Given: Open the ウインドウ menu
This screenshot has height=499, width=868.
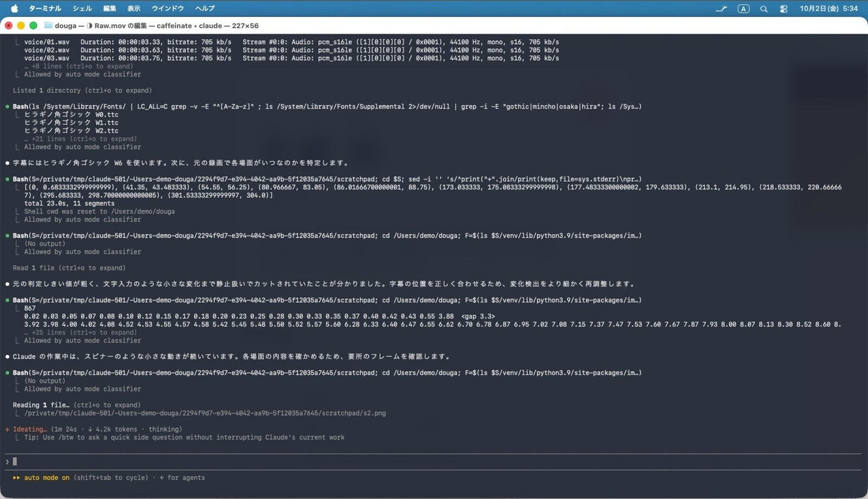Looking at the screenshot, I should (168, 8).
